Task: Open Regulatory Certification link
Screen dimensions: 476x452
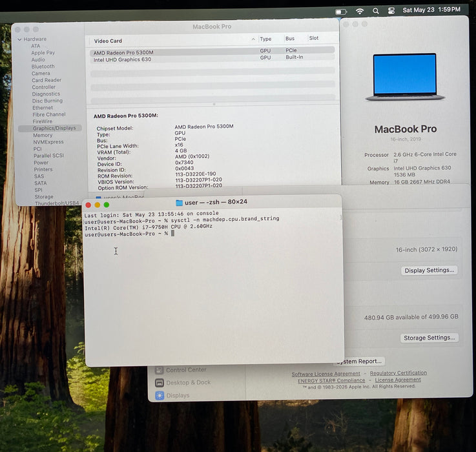Action: point(398,373)
